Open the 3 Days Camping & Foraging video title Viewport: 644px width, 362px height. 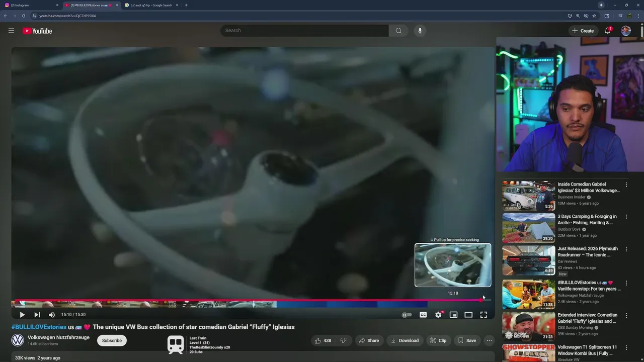tap(587, 219)
